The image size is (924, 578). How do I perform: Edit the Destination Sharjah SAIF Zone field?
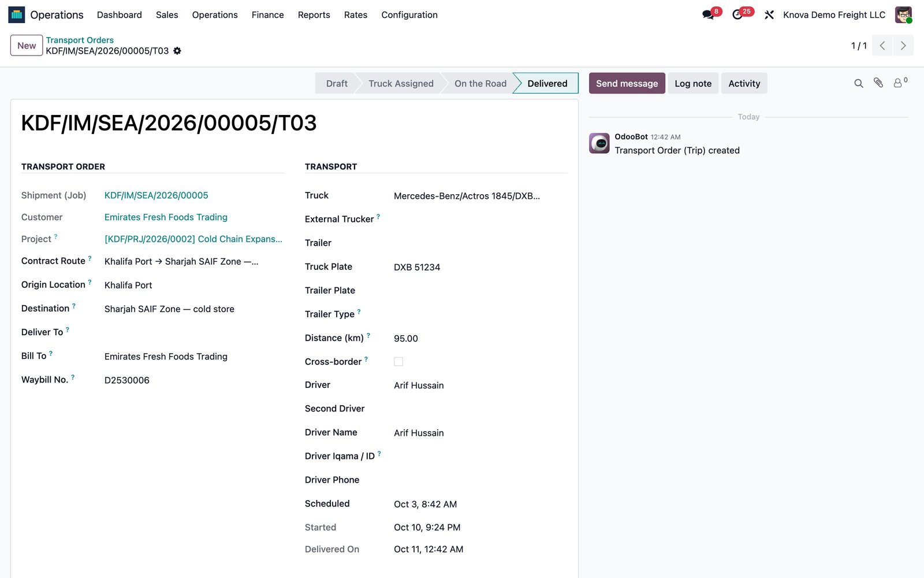[x=193, y=309]
